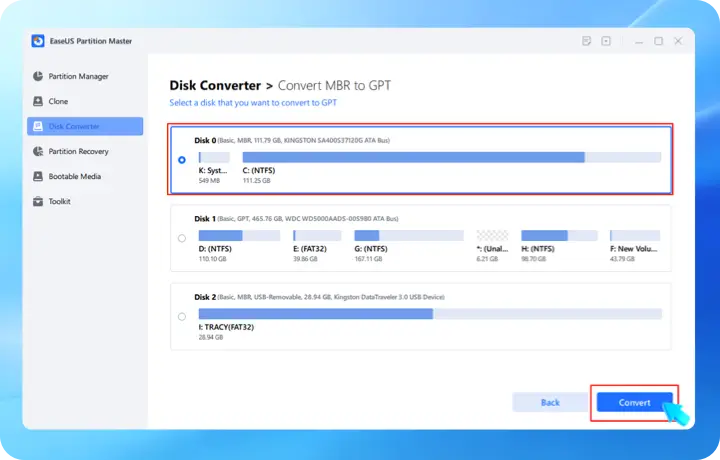Click the D: (NTFS) partition on Disk 1
Screen dimensions: 720x460
(239, 236)
